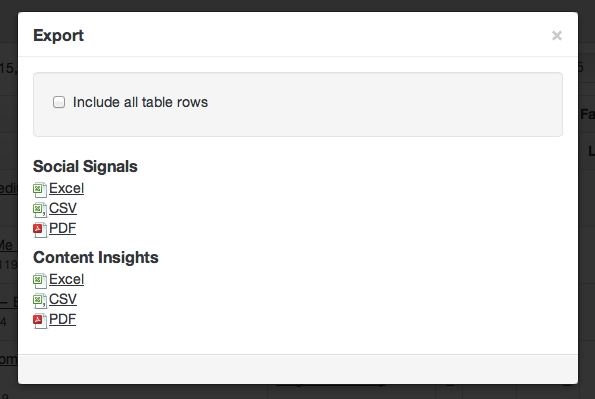Download Content Insights via Excel link
Image resolution: width=595 pixels, height=399 pixels.
[x=66, y=279]
